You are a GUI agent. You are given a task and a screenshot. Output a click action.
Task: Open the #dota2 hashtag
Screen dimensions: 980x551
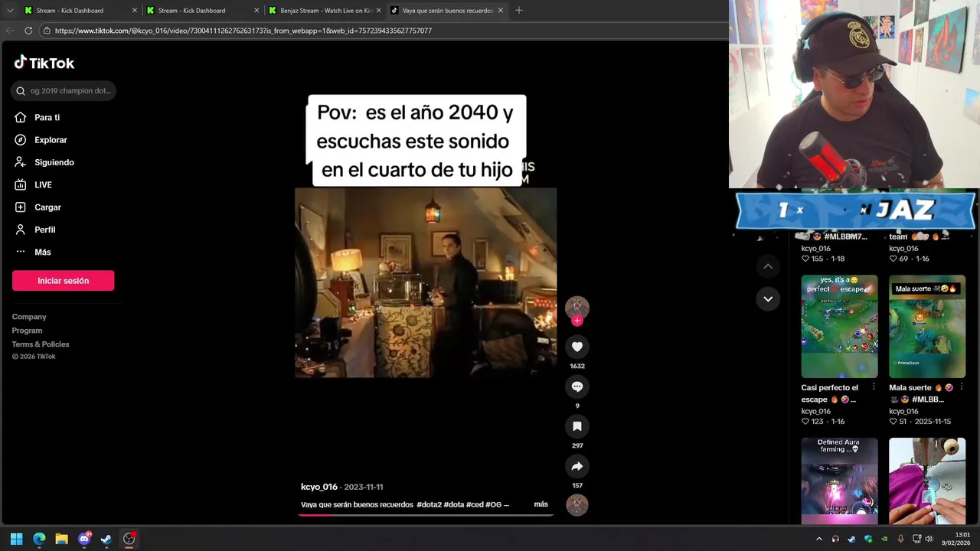point(430,504)
